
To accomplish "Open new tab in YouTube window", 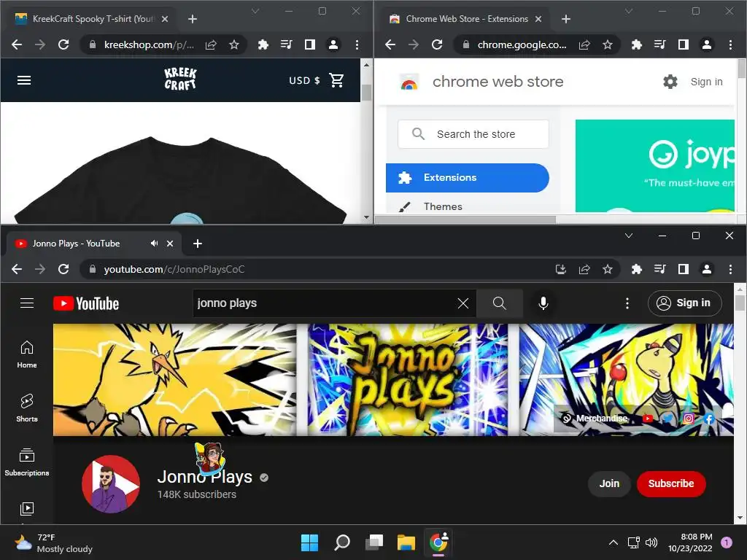I will 198,244.
